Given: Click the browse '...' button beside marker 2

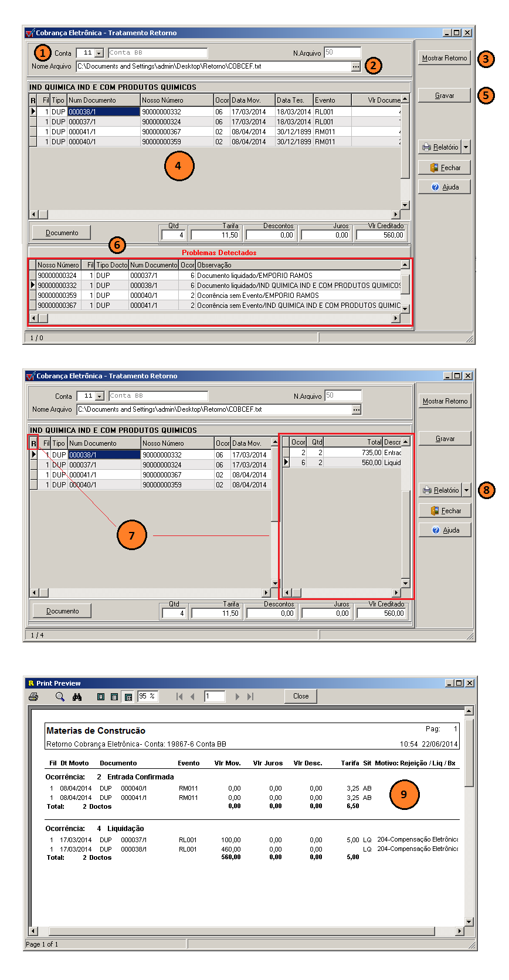Looking at the screenshot, I should (x=356, y=67).
